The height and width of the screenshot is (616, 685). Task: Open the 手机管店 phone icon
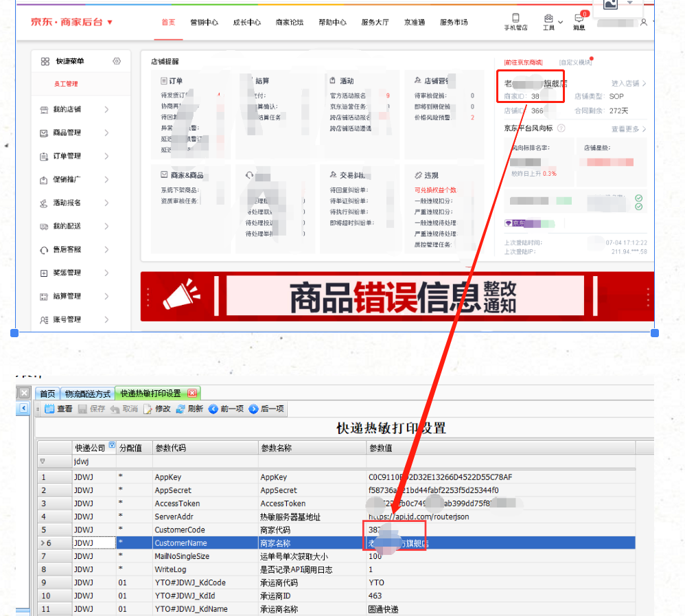coord(515,18)
